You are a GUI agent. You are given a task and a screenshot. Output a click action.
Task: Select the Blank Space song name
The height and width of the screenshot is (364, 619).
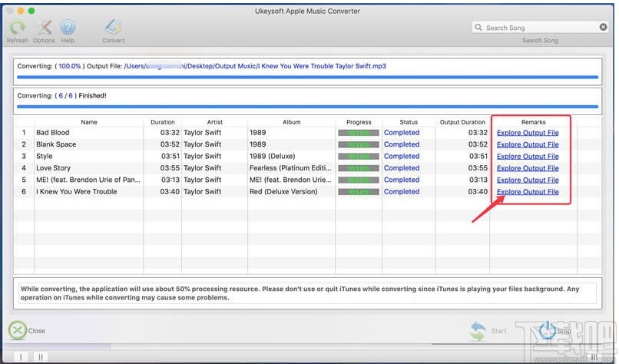(56, 144)
